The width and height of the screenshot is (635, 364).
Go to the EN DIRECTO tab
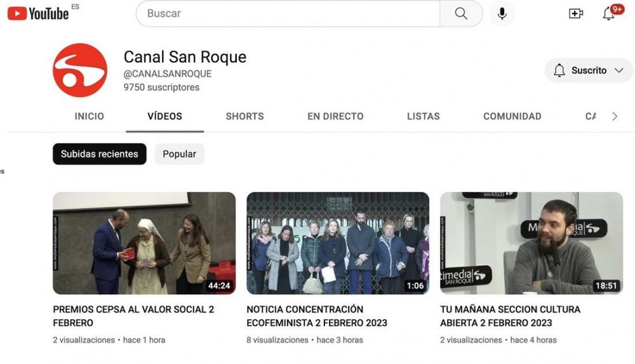click(x=335, y=116)
